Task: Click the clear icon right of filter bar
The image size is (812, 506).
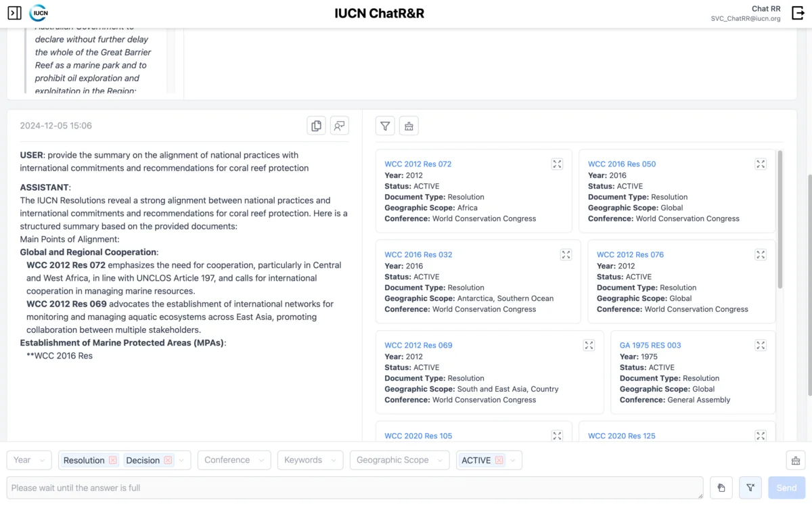Action: pyautogui.click(x=796, y=461)
